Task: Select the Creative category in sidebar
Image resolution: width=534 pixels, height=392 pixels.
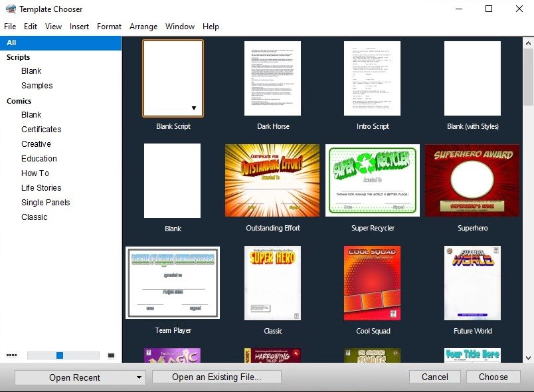Action: click(36, 144)
